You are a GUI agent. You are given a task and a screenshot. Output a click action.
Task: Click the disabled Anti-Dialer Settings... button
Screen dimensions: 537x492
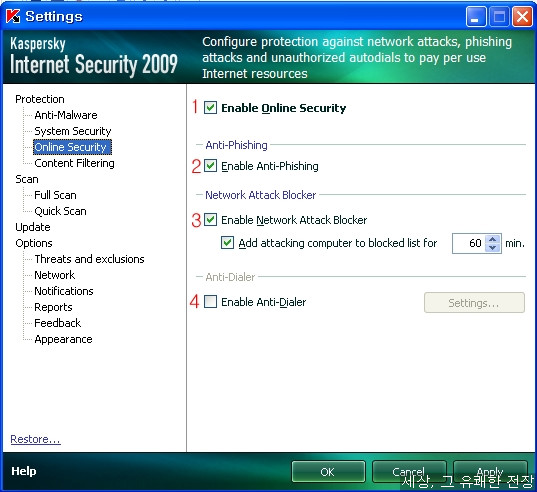click(x=474, y=303)
